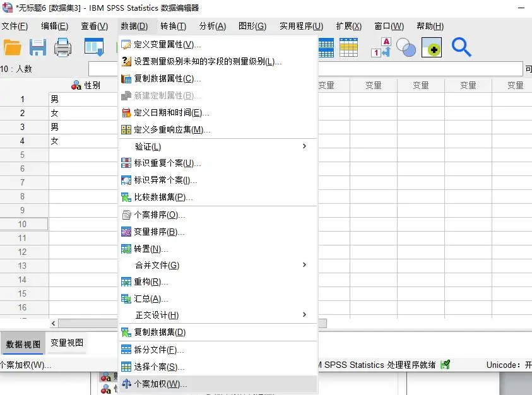
Task: Click the 性别 cell in row 3
Action: 83,127
